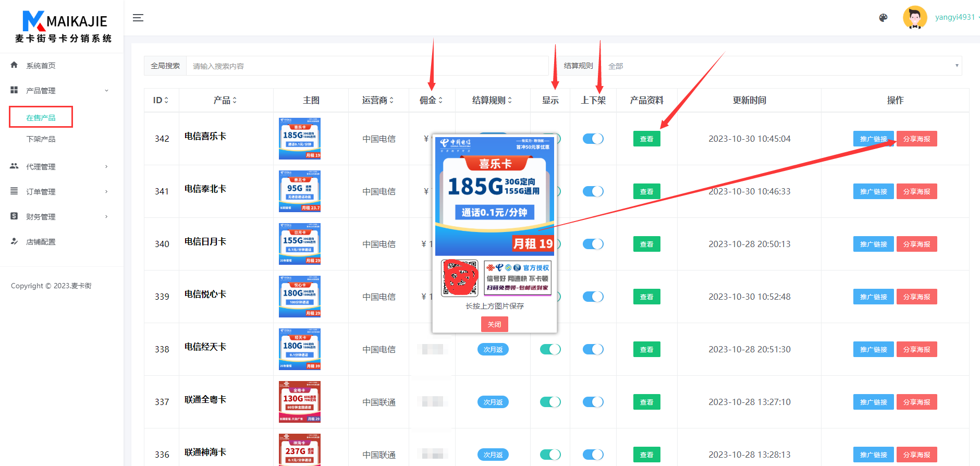
Task: Click update time 2023-10-30 10:45:04
Action: click(749, 139)
